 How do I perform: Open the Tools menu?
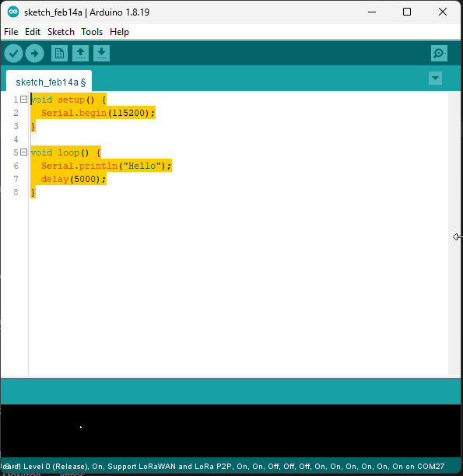[x=92, y=32]
